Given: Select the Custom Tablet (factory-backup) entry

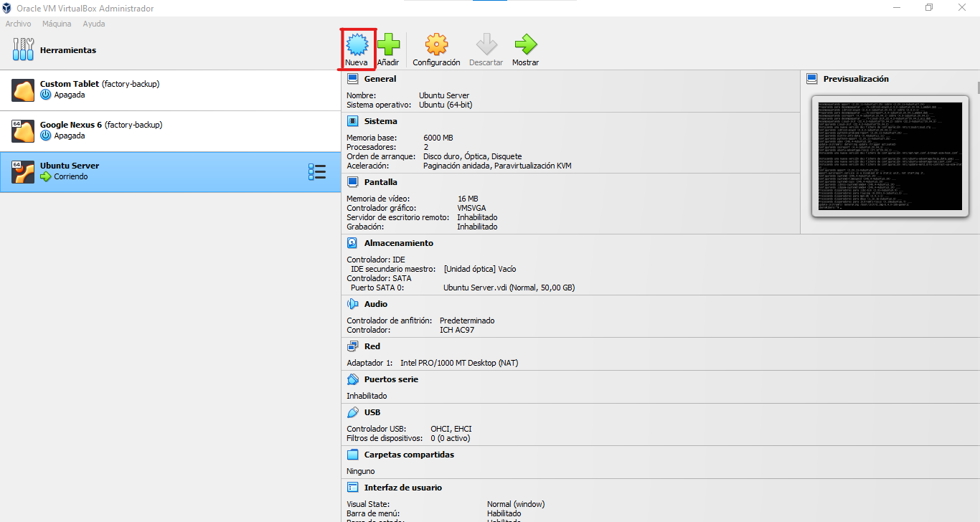Looking at the screenshot, I should pos(170,90).
